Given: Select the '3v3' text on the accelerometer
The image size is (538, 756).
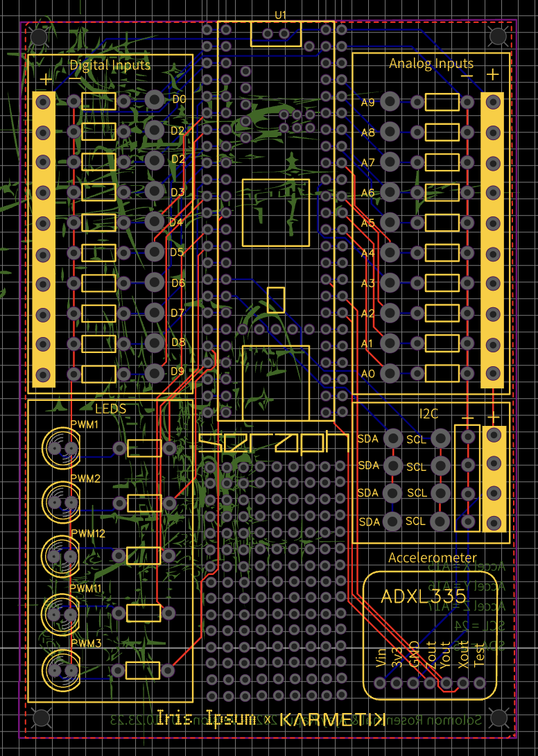Looking at the screenshot, I should coord(397,659).
